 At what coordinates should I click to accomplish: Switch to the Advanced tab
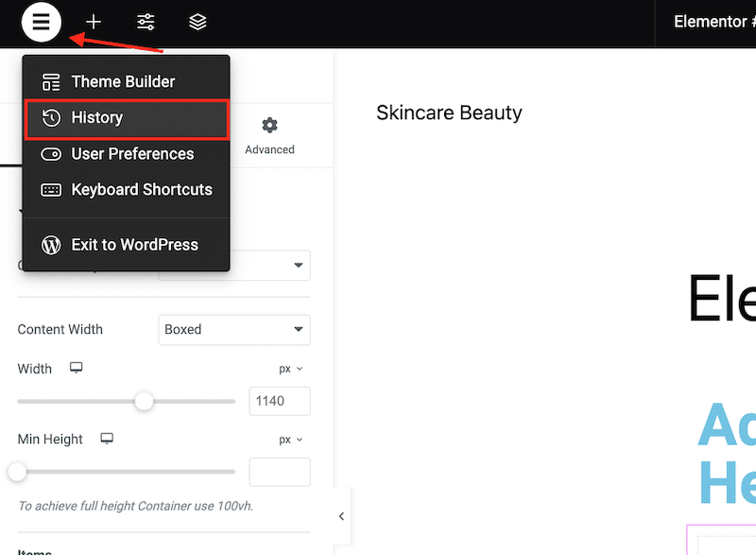coord(269,136)
